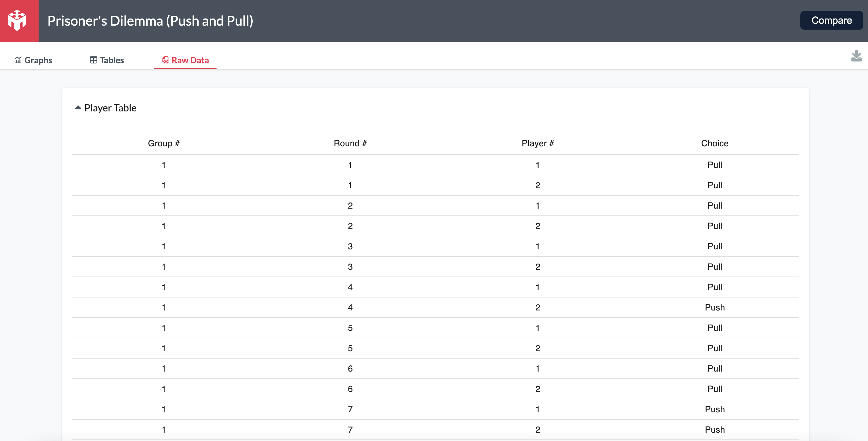The height and width of the screenshot is (441, 868).
Task: Click player number 2 in round 2 row
Action: [x=538, y=226]
